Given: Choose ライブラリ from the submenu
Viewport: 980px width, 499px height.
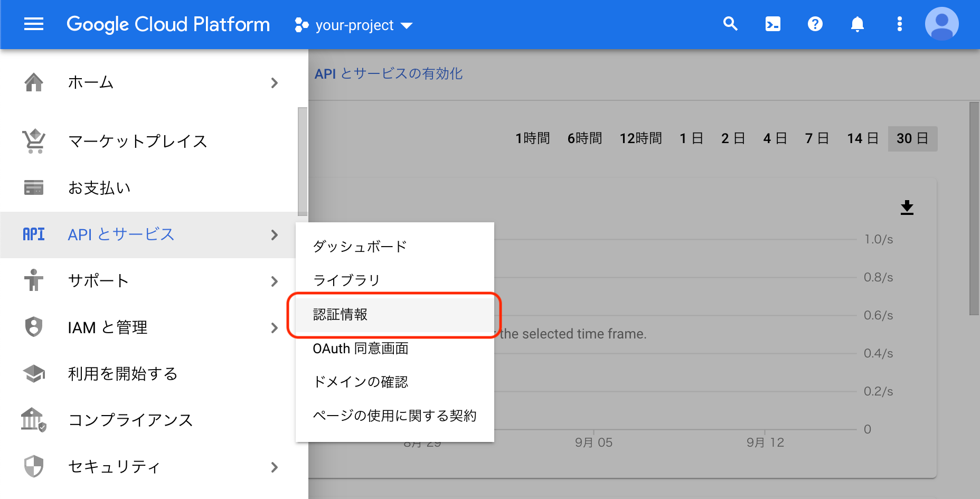Looking at the screenshot, I should tap(395, 280).
